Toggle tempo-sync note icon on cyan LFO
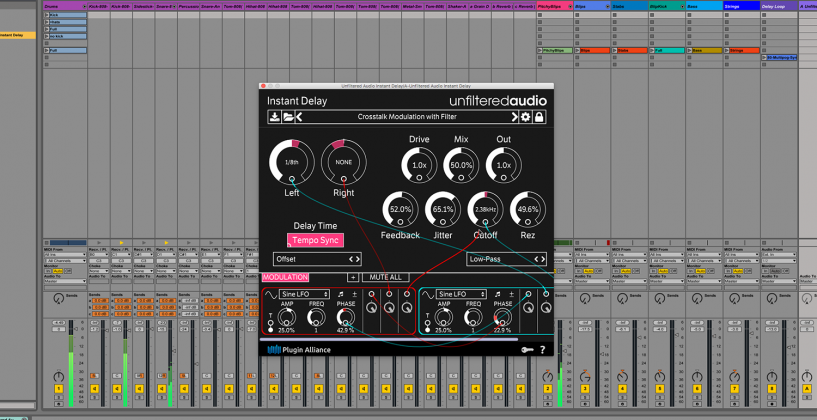The width and height of the screenshot is (817, 420). [x=498, y=294]
